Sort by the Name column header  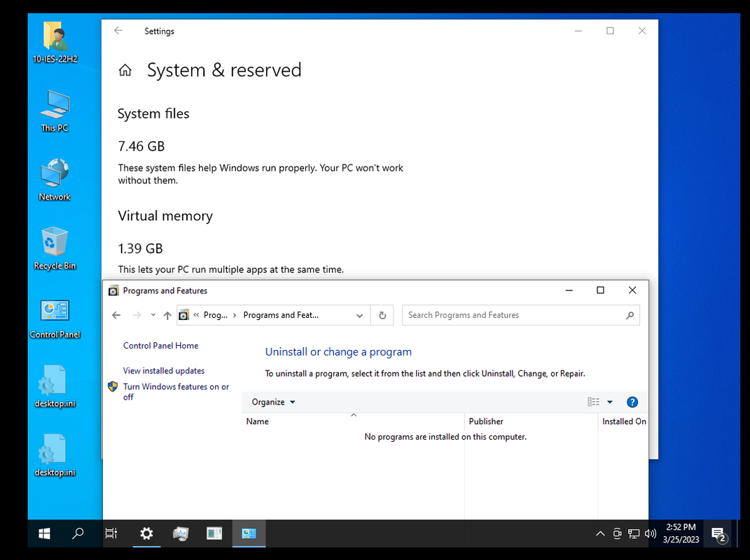pos(353,421)
